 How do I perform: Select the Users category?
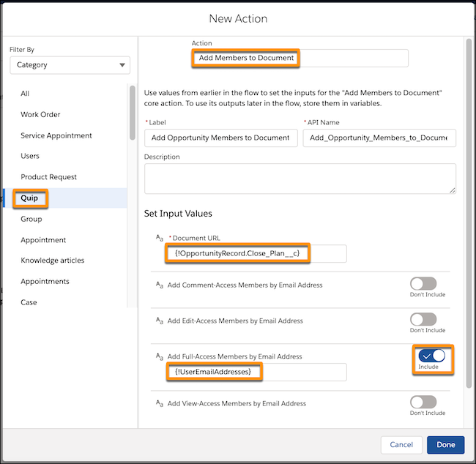click(30, 156)
